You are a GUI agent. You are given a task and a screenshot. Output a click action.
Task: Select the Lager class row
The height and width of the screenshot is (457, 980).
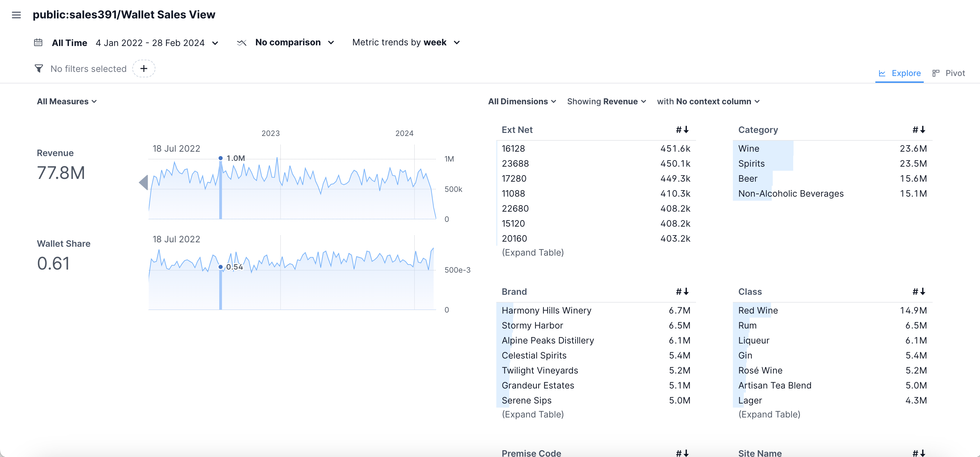(832, 400)
